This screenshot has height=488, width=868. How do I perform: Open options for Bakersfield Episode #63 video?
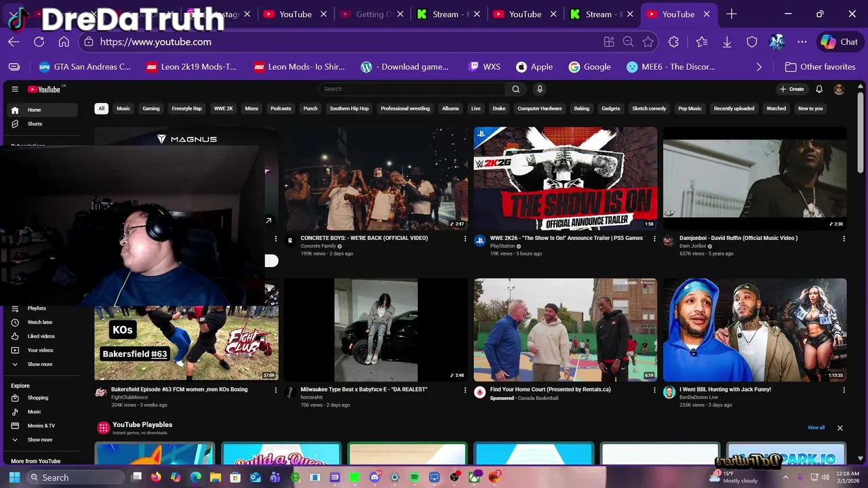click(275, 390)
